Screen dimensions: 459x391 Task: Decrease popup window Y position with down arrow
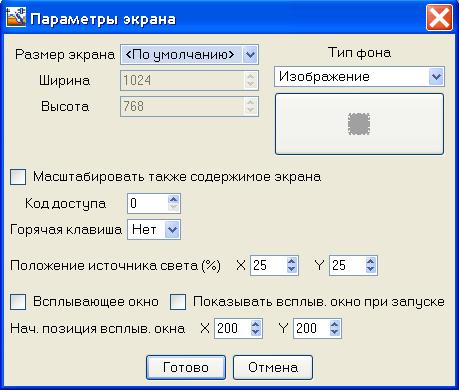[x=334, y=332]
